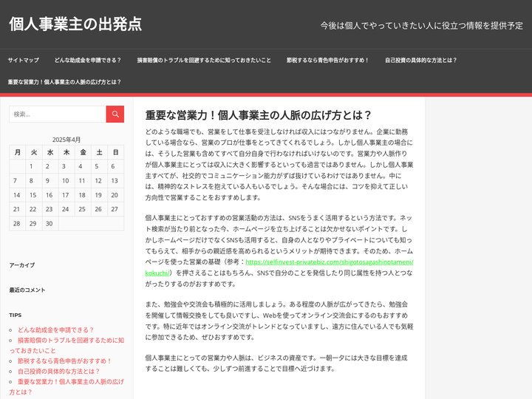The width and height of the screenshot is (532, 399).
Task: Click the paragraph starting 個人事業主にとっての営業力や人脈は
Action: [x=276, y=363]
